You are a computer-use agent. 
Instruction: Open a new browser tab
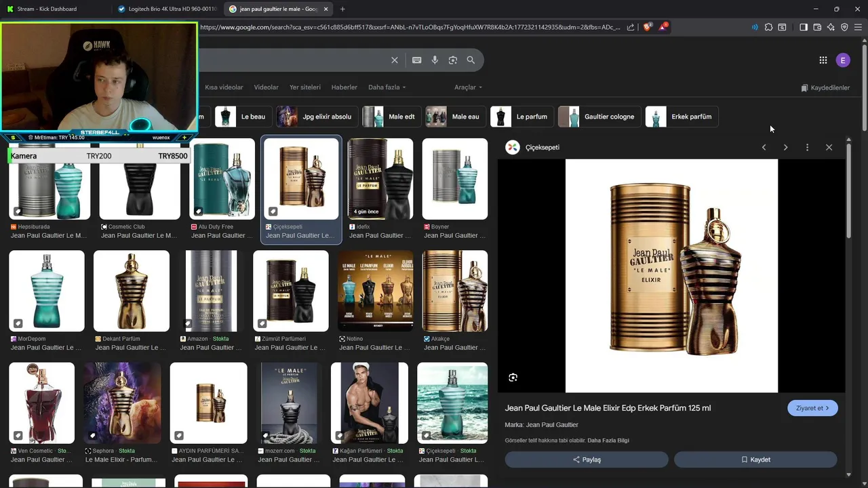click(342, 9)
